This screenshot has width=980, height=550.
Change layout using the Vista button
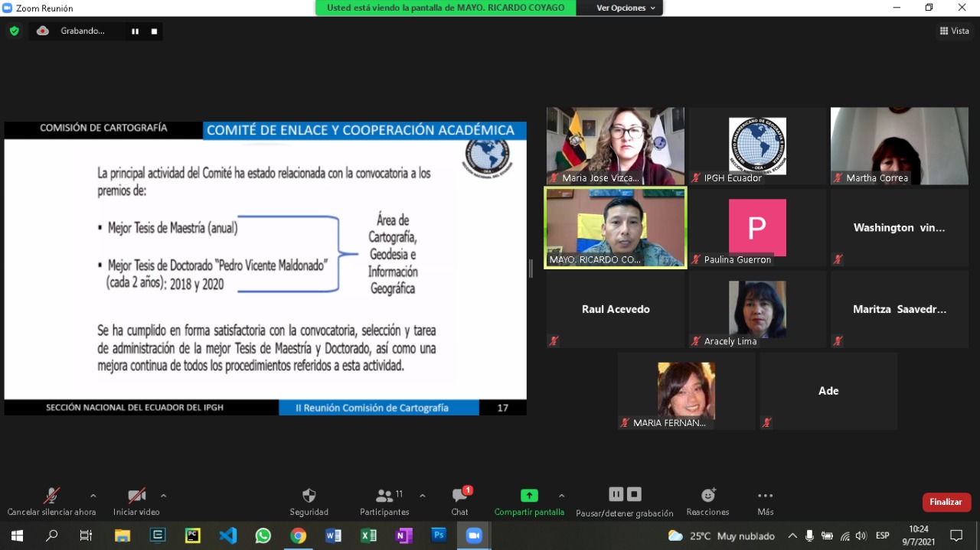[954, 31]
